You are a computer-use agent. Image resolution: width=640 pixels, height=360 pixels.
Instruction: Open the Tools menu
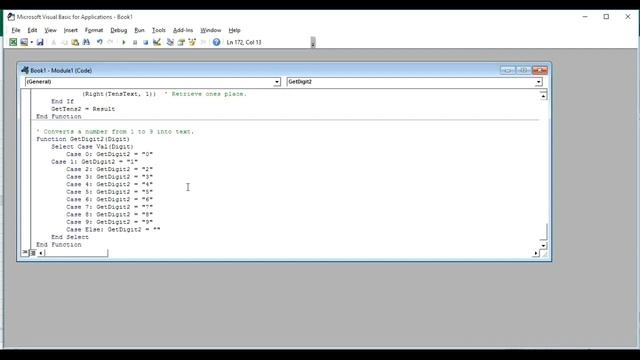[x=159, y=30]
